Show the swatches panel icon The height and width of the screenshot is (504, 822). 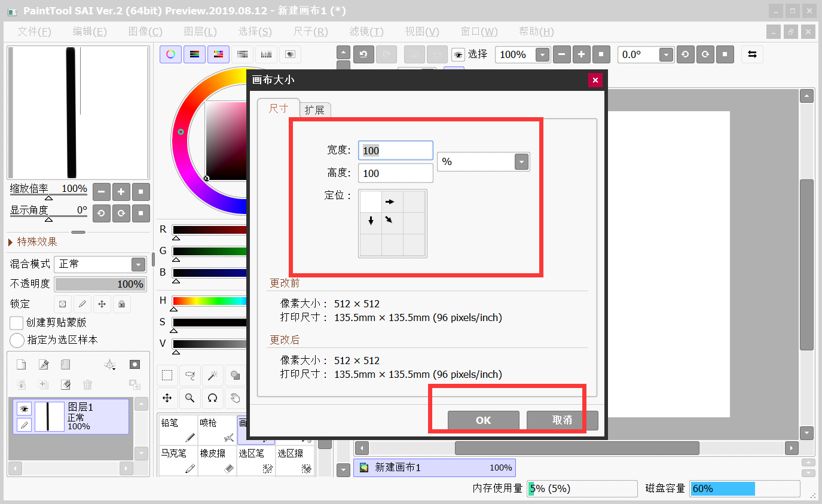click(266, 54)
